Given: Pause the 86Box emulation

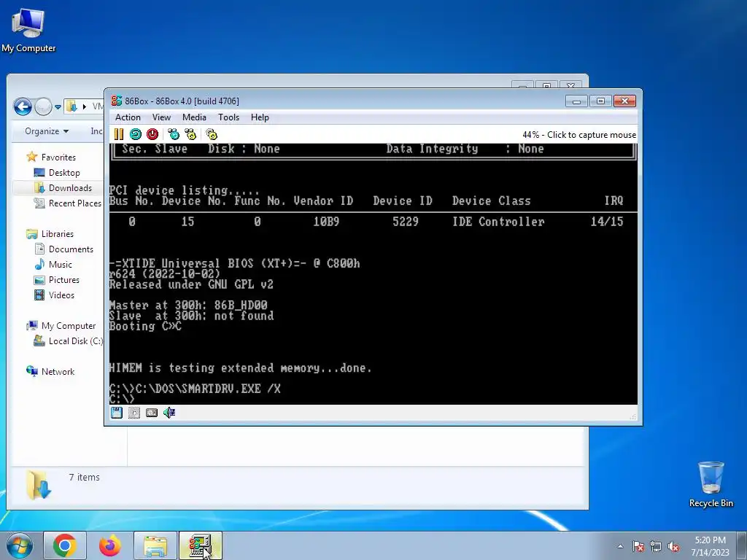Looking at the screenshot, I should point(119,134).
